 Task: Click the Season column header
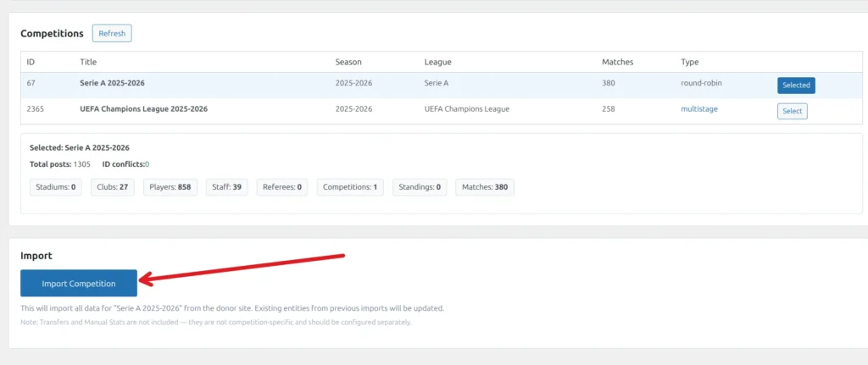pos(348,62)
